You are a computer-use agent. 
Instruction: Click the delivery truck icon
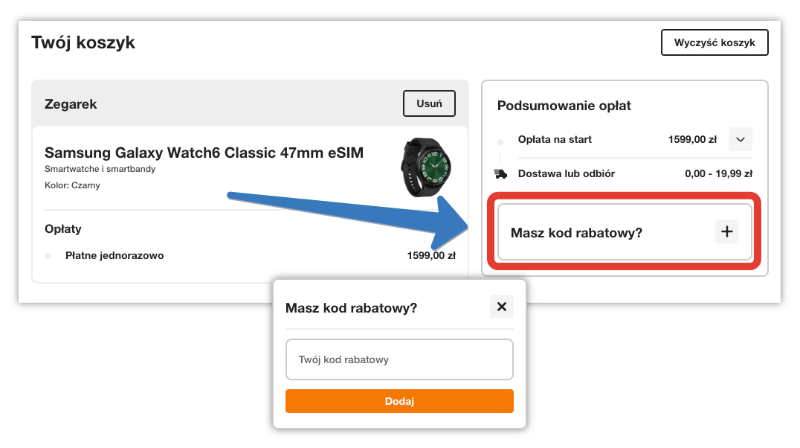click(x=501, y=173)
